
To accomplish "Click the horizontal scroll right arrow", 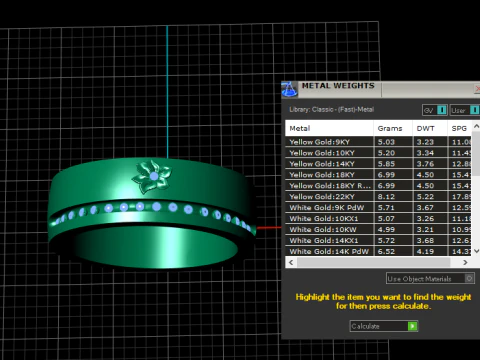I will click(465, 262).
